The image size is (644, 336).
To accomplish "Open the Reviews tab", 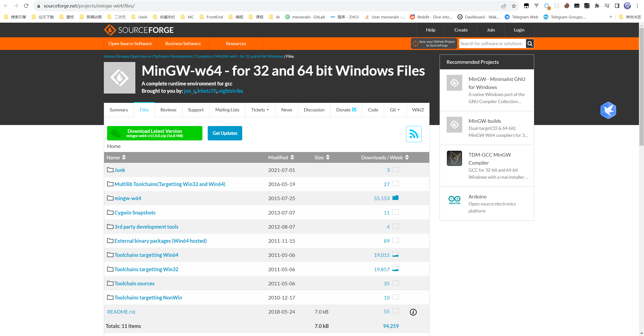I will coord(168,110).
